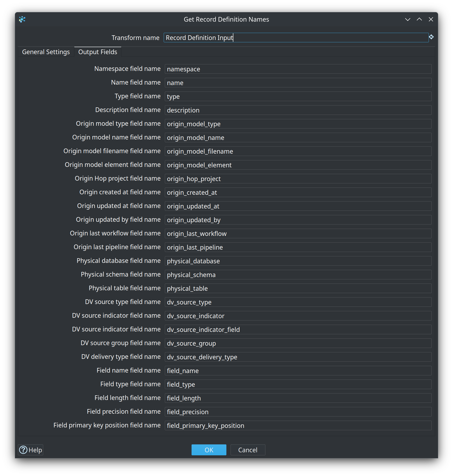
Task: Click the dv_source_delivery_type input field
Action: coord(298,357)
